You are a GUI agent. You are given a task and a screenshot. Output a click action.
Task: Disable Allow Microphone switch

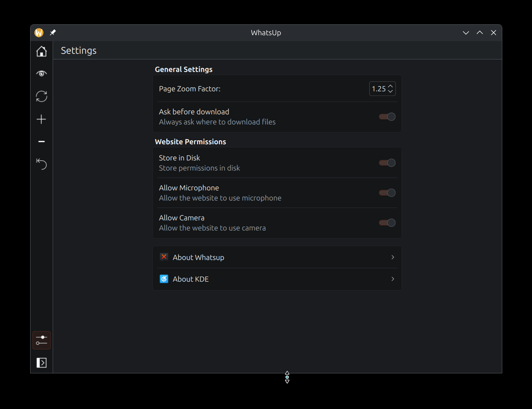387,193
